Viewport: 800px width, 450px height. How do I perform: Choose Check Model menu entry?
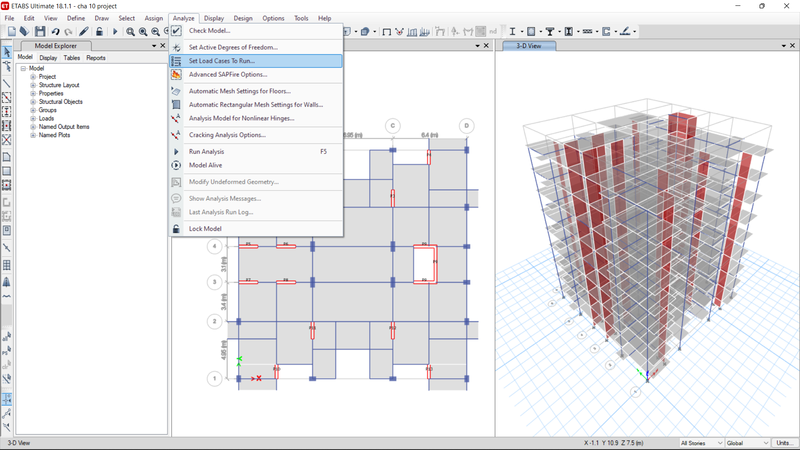coord(256,31)
